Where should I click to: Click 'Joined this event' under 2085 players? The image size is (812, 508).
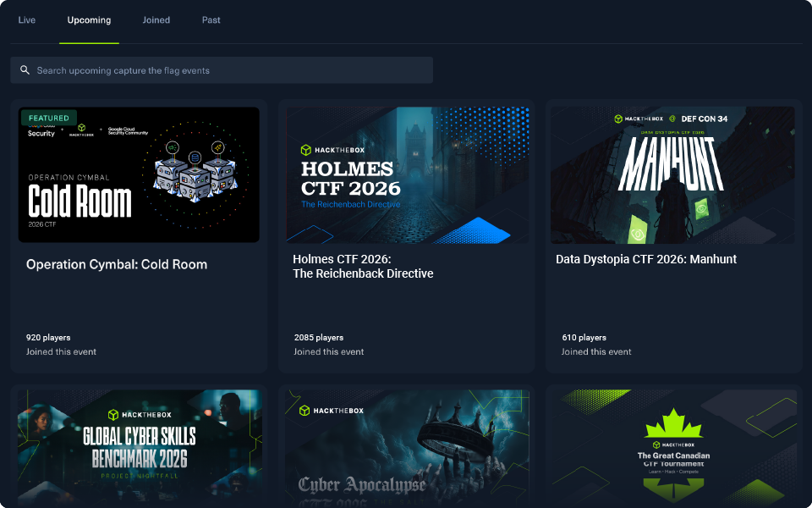(x=329, y=352)
